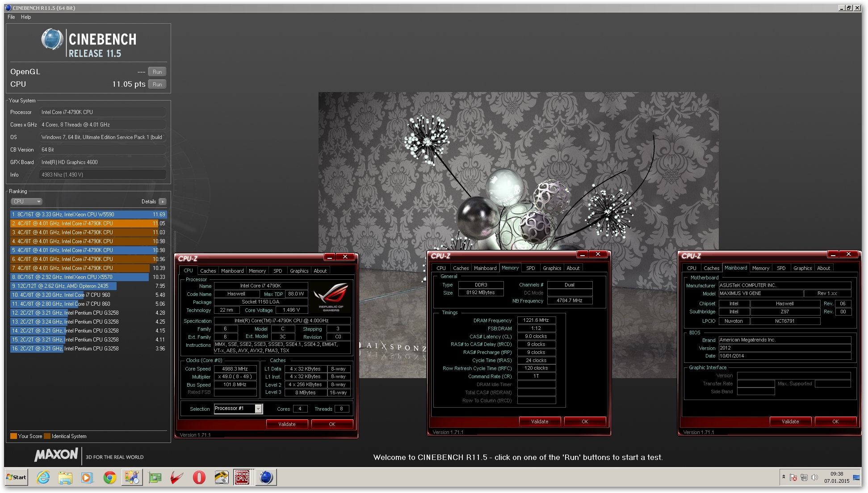Open SPD tab in middle CPU-Z Memory window

(x=531, y=268)
